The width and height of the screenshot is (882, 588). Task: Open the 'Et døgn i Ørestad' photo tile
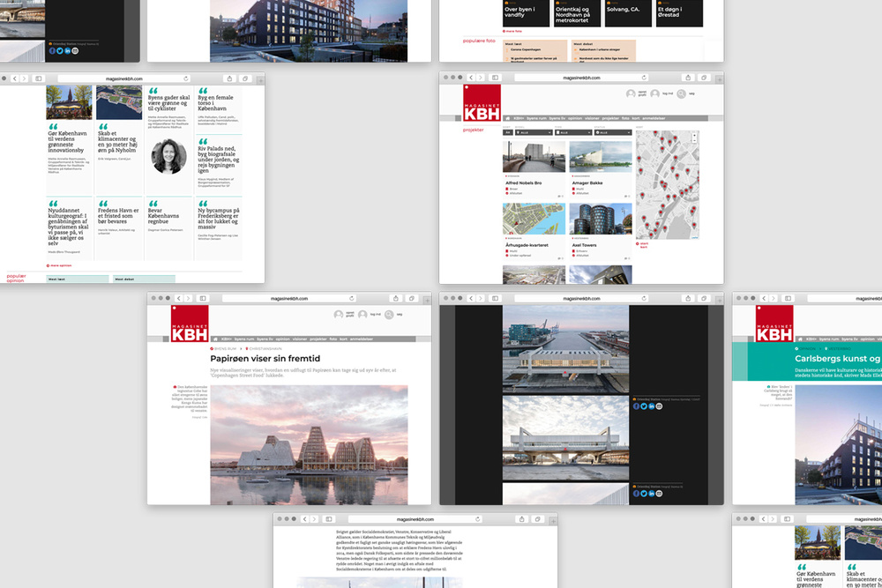[x=679, y=13]
